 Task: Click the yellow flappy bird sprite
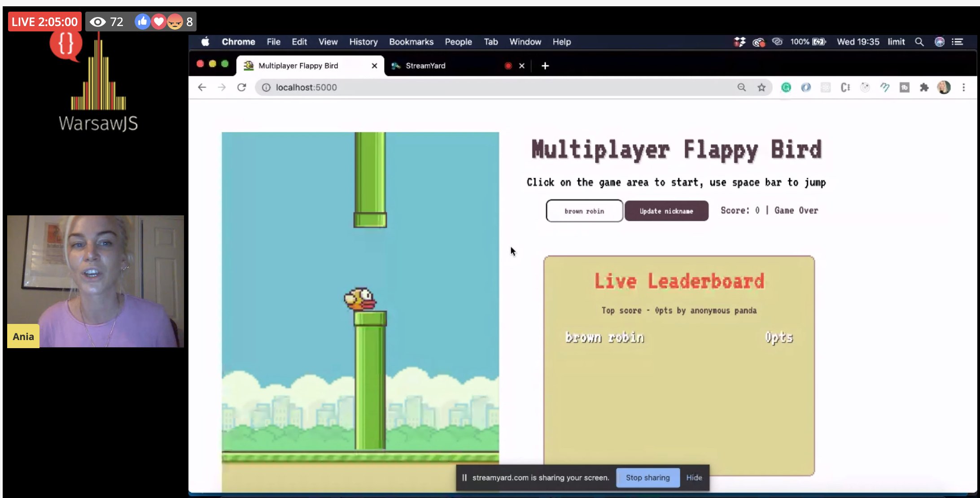(360, 299)
